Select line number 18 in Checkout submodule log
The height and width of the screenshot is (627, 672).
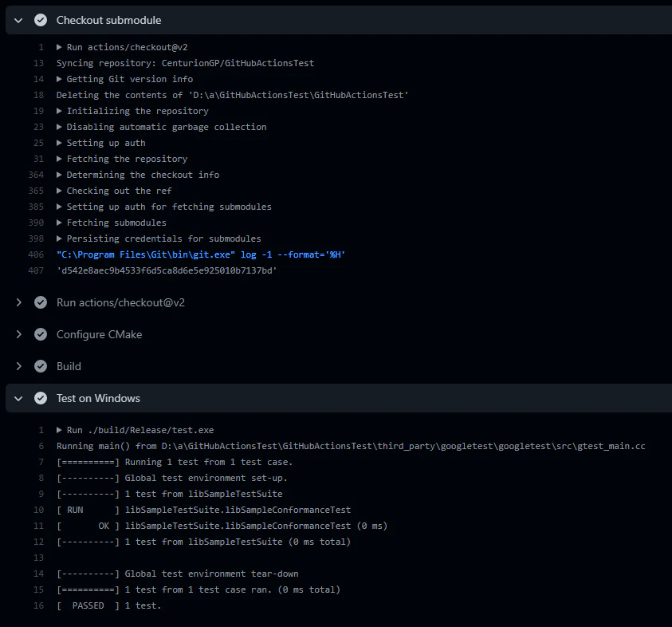(38, 95)
